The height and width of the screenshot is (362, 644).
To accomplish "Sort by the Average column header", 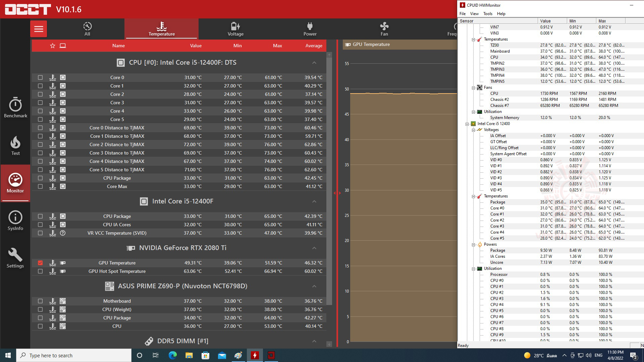I will coord(314,46).
